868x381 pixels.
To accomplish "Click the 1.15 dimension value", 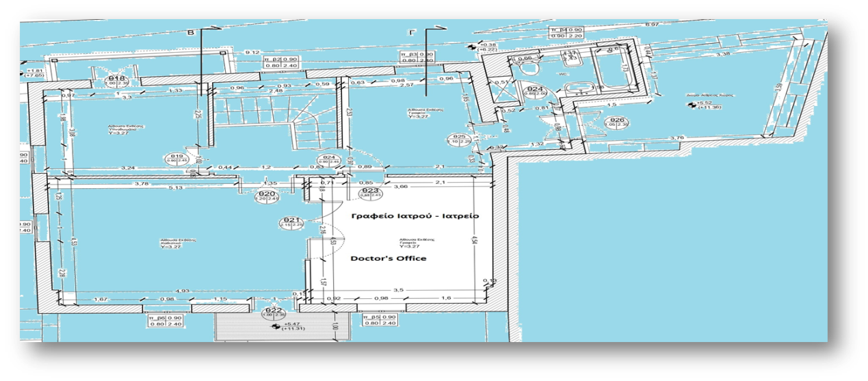I will 220,299.
